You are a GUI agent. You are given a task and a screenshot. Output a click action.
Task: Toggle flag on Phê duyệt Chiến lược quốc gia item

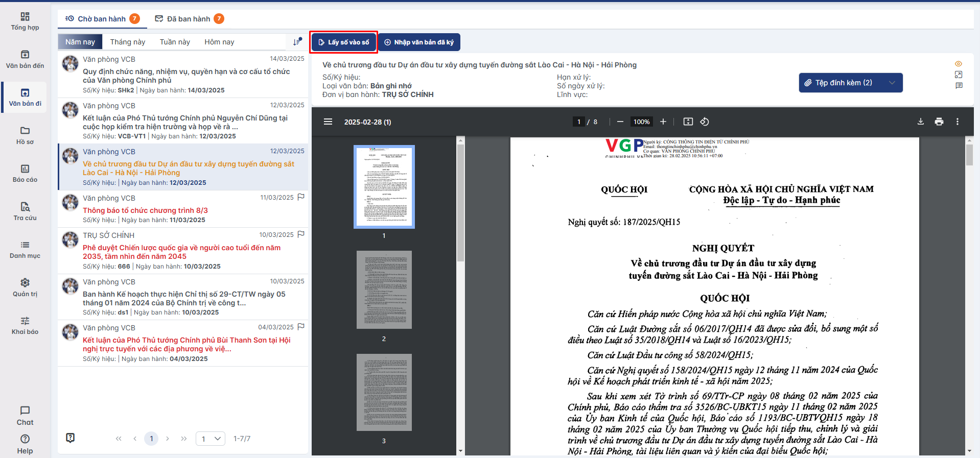point(301,234)
